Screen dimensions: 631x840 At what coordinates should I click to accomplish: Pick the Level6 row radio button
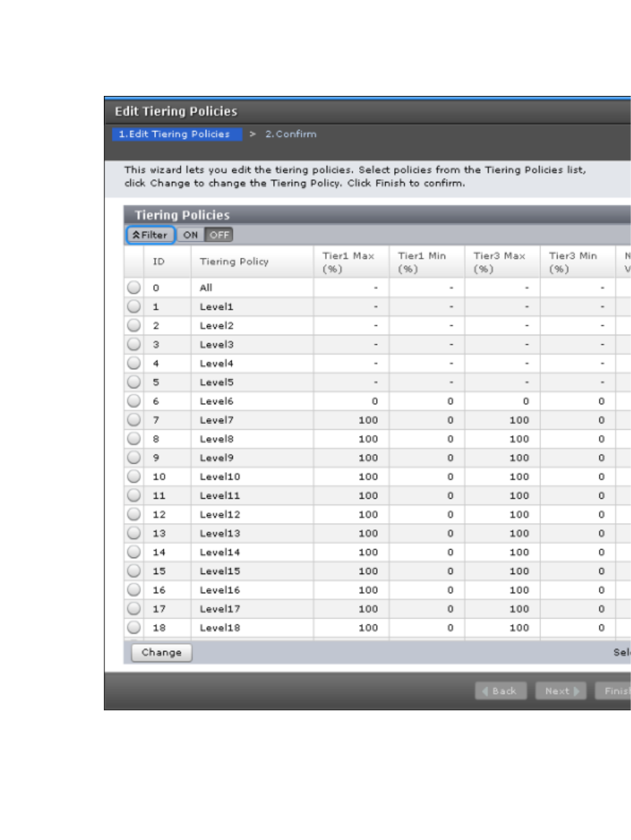[x=134, y=401]
